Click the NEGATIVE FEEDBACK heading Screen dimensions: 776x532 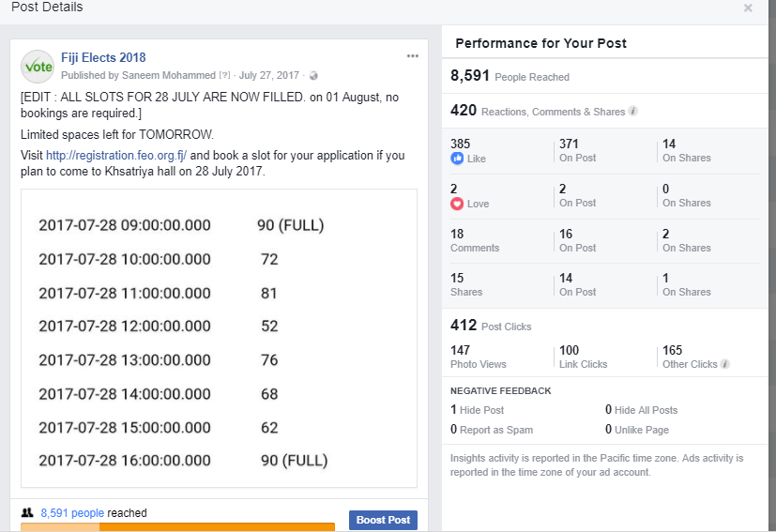[500, 391]
